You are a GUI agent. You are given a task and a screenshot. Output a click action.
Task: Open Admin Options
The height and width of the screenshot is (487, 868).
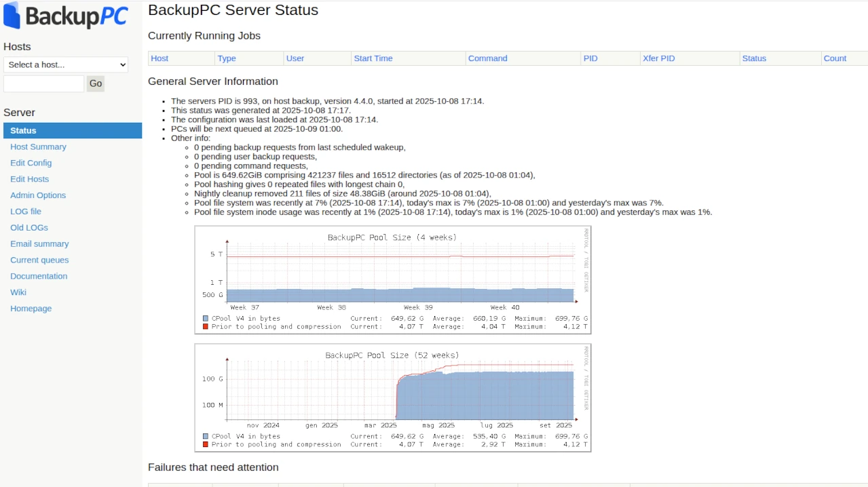click(38, 195)
